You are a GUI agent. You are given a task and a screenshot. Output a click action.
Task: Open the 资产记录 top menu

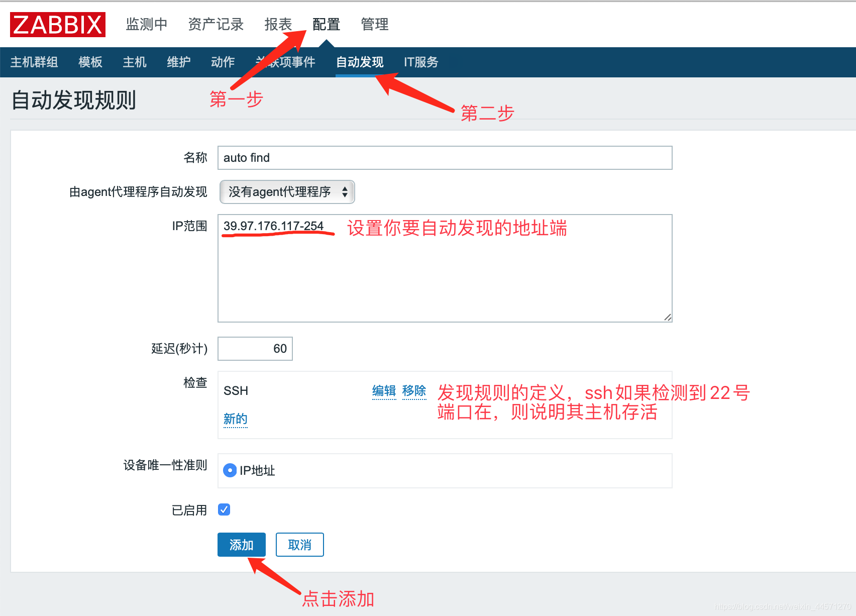click(216, 24)
